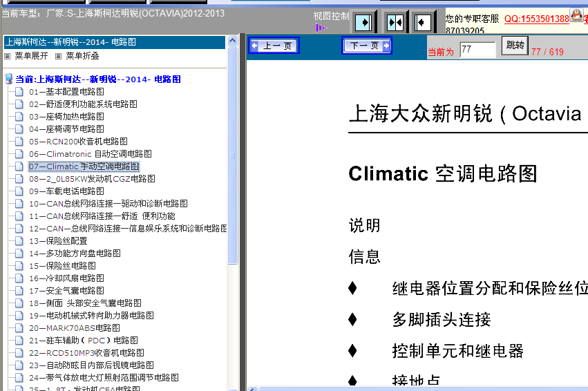The image size is (588, 391).
Task: Open 24—带气体放电大灯照射范围调节电路图
Action: (104, 377)
